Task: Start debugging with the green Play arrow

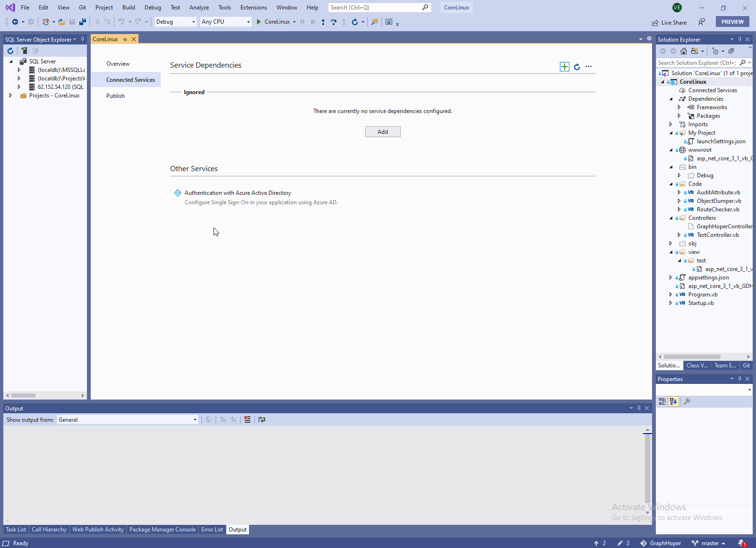Action: [258, 22]
